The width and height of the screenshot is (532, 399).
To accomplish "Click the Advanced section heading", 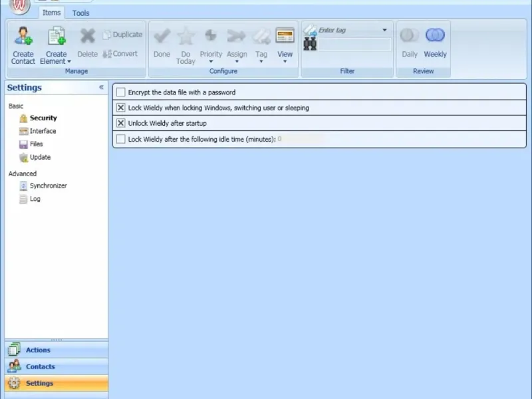I will [23, 174].
